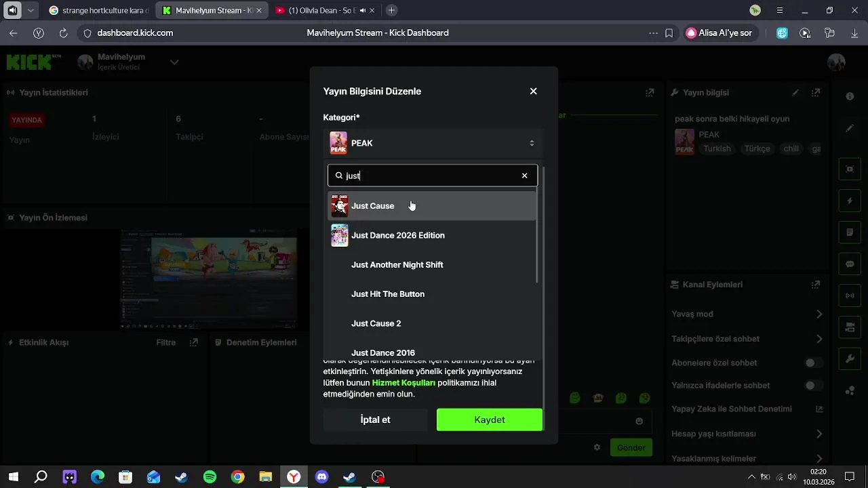Screen dimensions: 868x488
Task: Edit stream info pencil in Yayın bilgisi panel
Action: click(795, 92)
